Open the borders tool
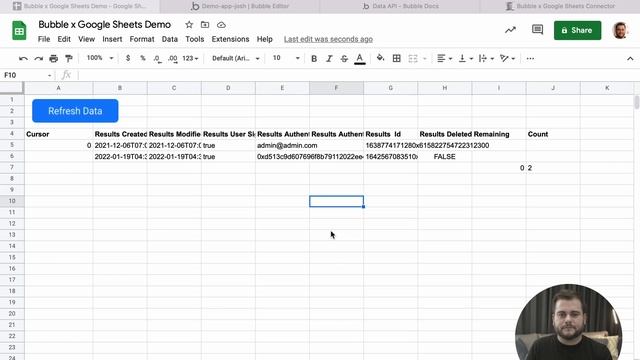640x360 pixels. [x=396, y=58]
